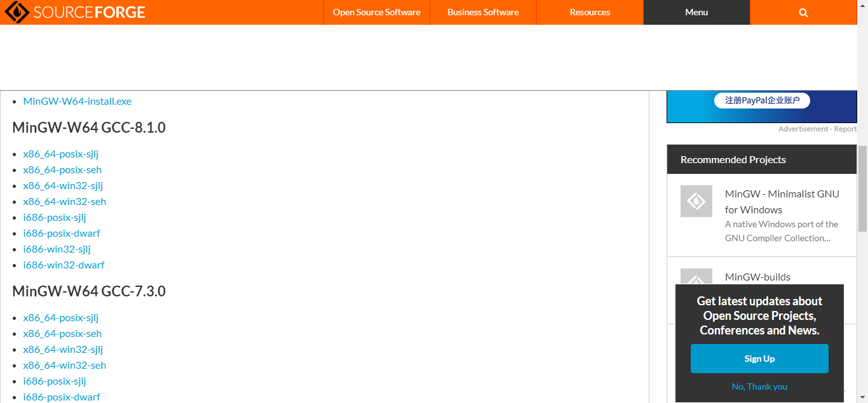
Task: Open the search magnifier icon
Action: pyautogui.click(x=803, y=13)
